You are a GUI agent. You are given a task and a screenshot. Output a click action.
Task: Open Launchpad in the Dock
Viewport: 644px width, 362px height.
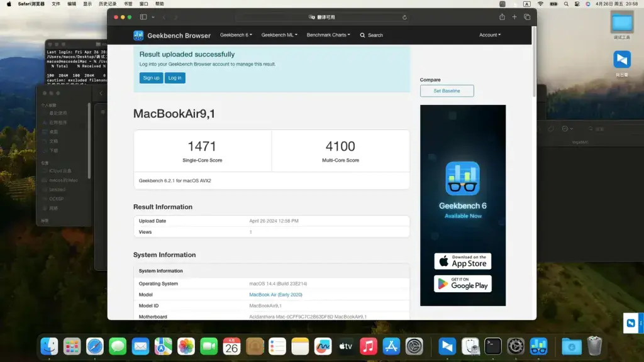coord(72,346)
